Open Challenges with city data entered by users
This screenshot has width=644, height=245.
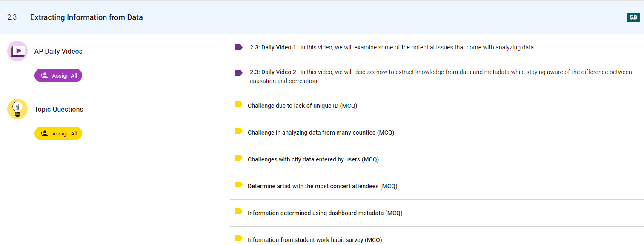point(313,159)
